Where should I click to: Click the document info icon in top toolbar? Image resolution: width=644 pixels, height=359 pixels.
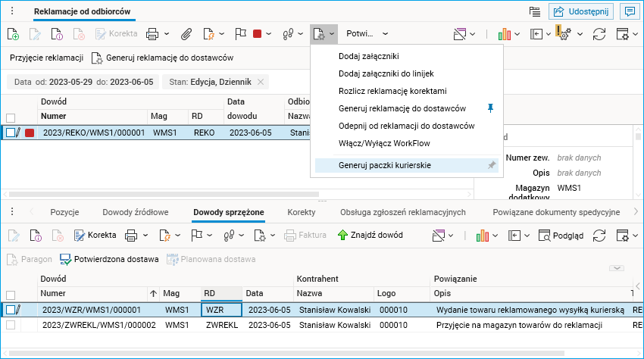pyautogui.click(x=57, y=34)
